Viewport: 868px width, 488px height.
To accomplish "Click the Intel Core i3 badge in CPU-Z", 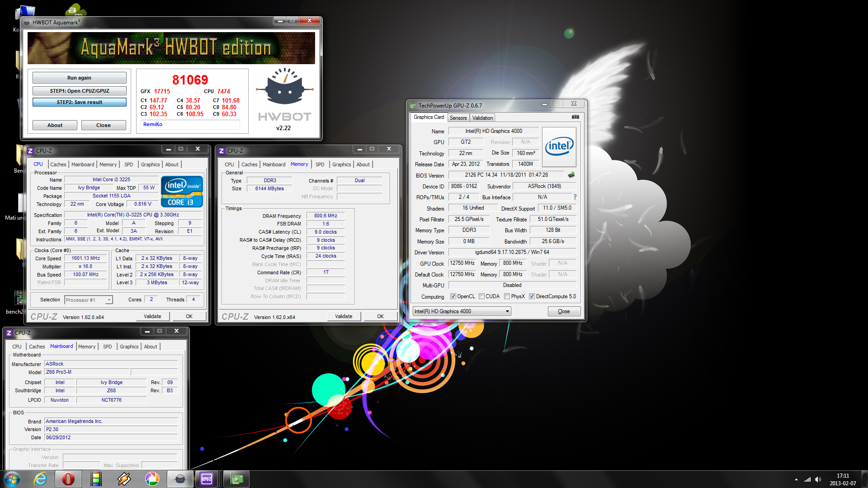I will [182, 192].
